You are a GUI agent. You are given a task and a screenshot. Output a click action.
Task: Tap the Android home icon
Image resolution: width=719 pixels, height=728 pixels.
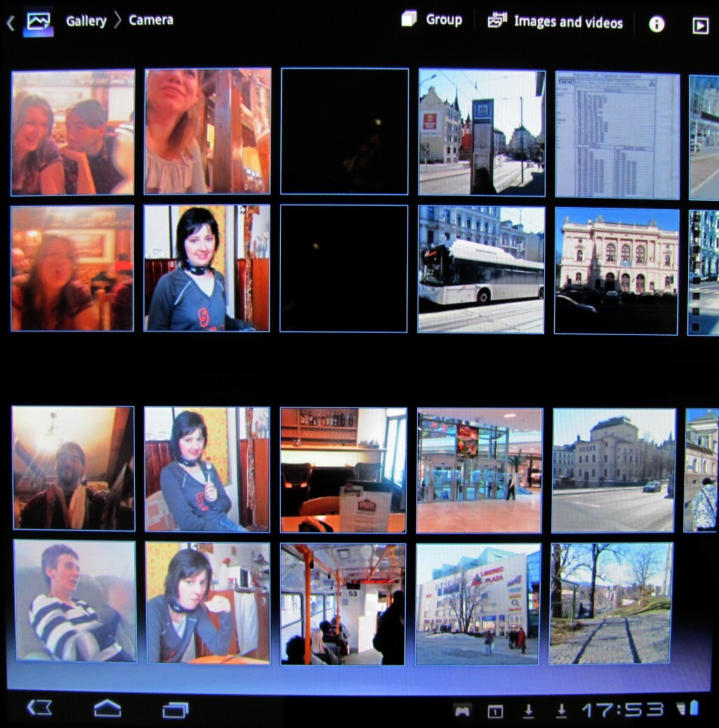[107, 708]
